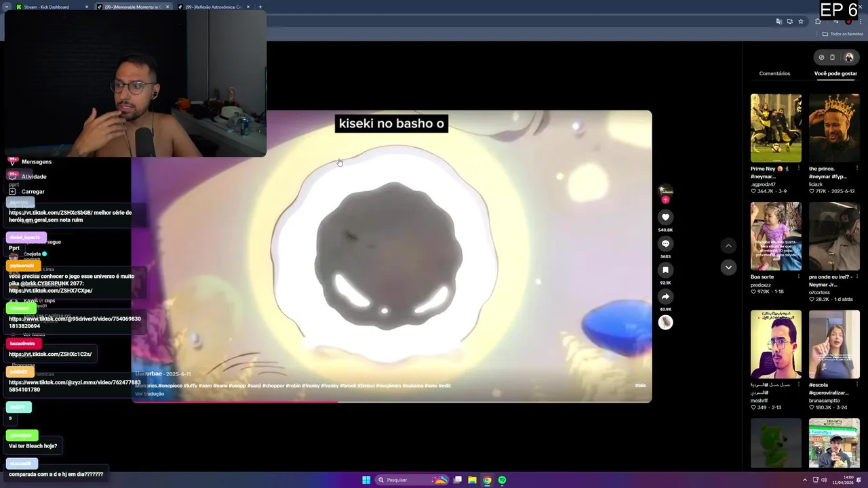The height and width of the screenshot is (488, 868).
Task: Click chat message Vai ter Bleach hoje?
Action: click(x=33, y=446)
